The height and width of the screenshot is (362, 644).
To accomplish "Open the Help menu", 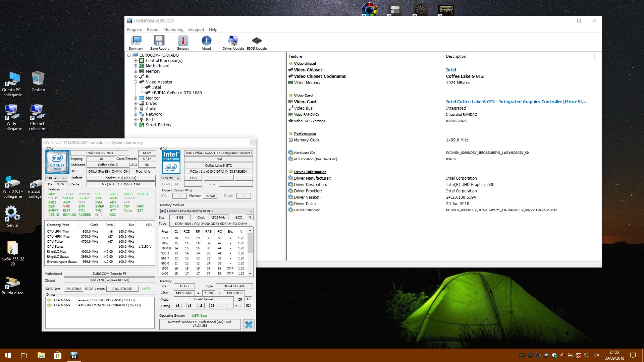I will [x=213, y=29].
